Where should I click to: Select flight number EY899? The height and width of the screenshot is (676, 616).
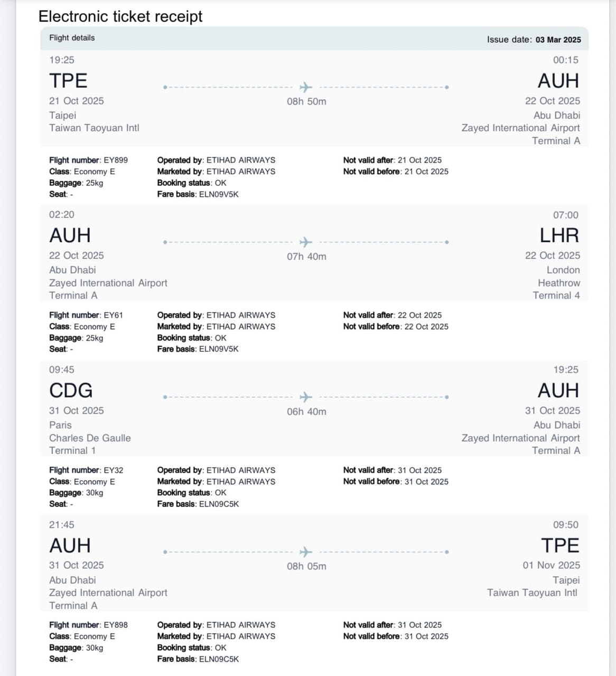click(x=116, y=160)
